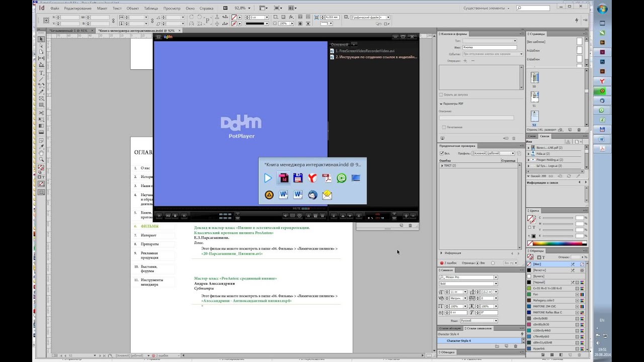This screenshot has width=644, height=362.
Task: Open the Minion Pro font family dropdown
Action: [496, 277]
